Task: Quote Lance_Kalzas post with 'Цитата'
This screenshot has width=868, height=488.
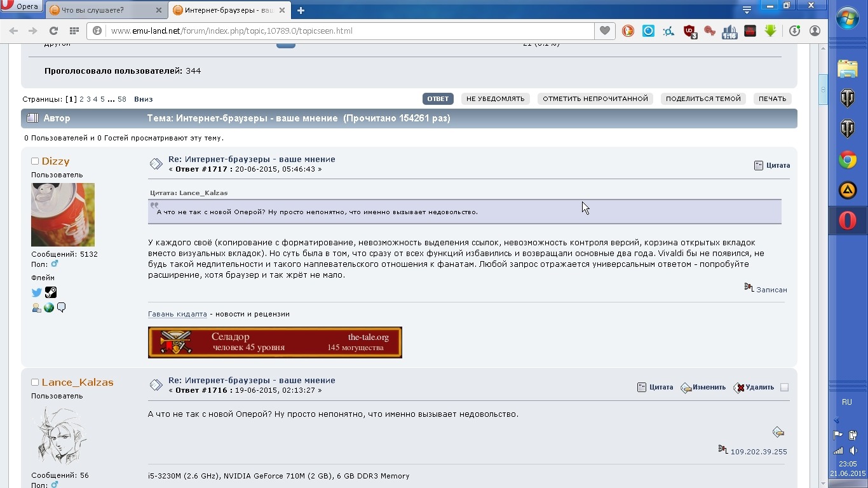Action: (x=655, y=387)
